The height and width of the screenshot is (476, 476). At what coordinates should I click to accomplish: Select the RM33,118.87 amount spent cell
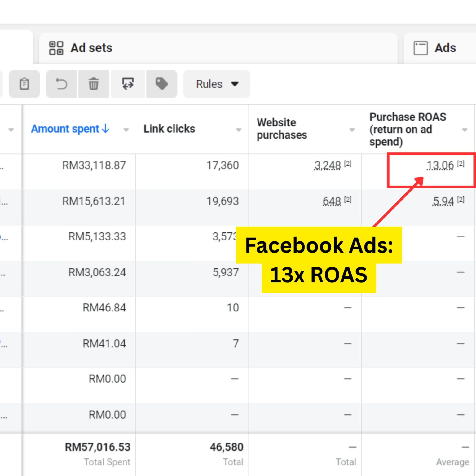(94, 165)
